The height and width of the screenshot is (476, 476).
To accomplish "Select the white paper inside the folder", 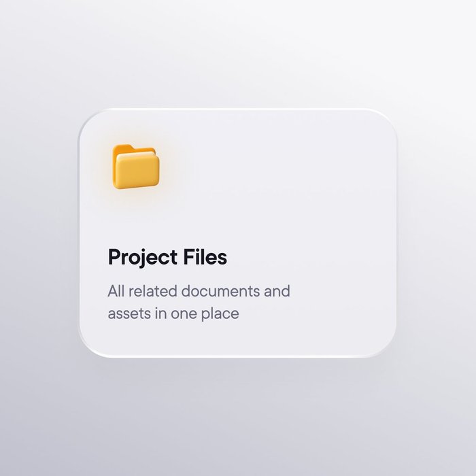I will [137, 156].
